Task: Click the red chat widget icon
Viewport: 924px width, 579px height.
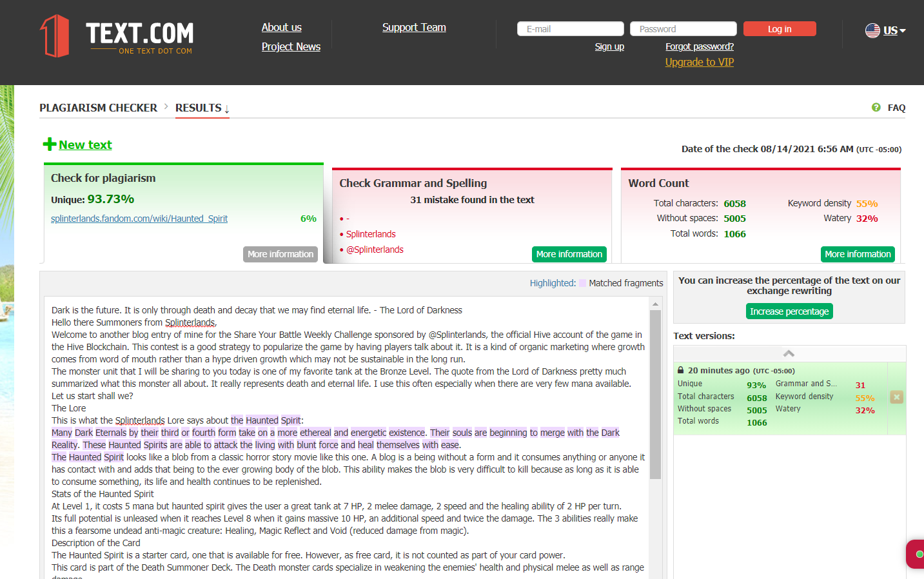Action: (916, 554)
